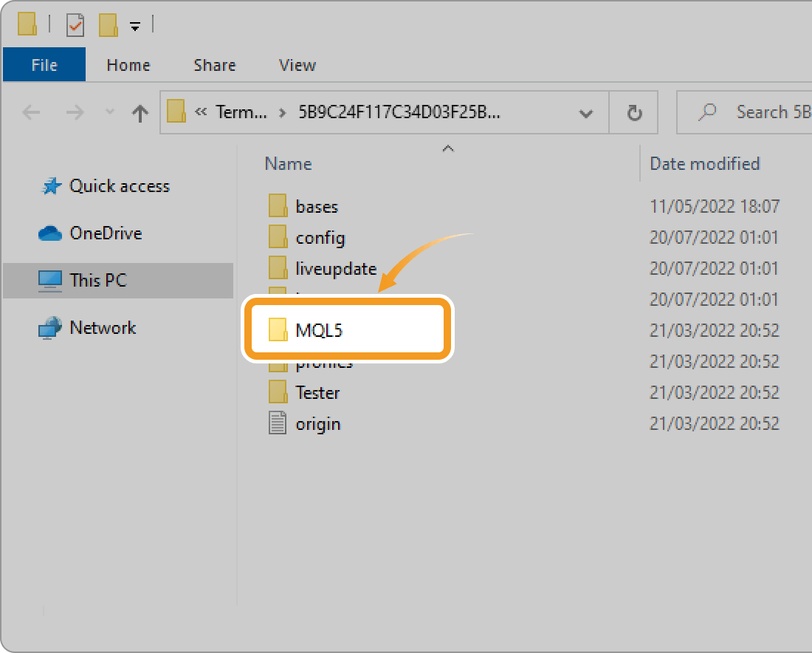
Task: Open the File menu
Action: point(44,65)
